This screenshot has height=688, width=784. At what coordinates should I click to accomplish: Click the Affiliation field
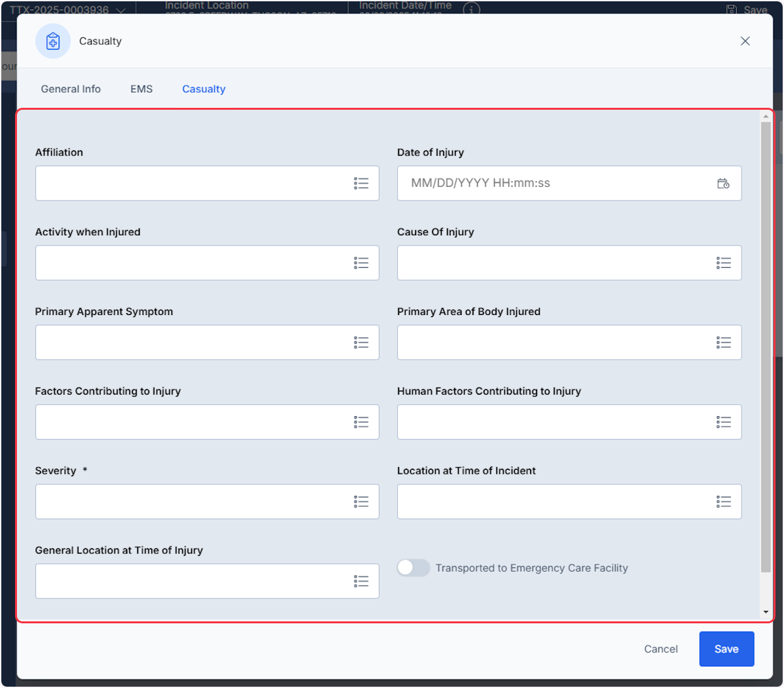[x=207, y=184]
